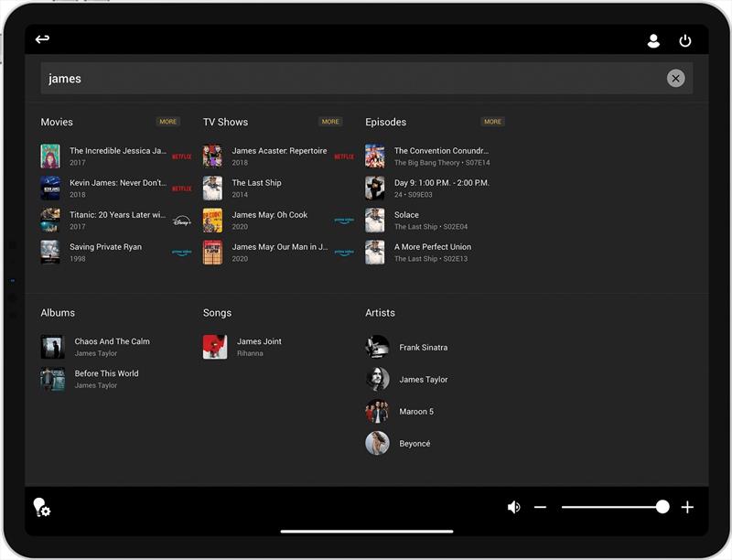732x560 pixels.
Task: Click inside the 'james' search field
Action: pyautogui.click(x=367, y=79)
